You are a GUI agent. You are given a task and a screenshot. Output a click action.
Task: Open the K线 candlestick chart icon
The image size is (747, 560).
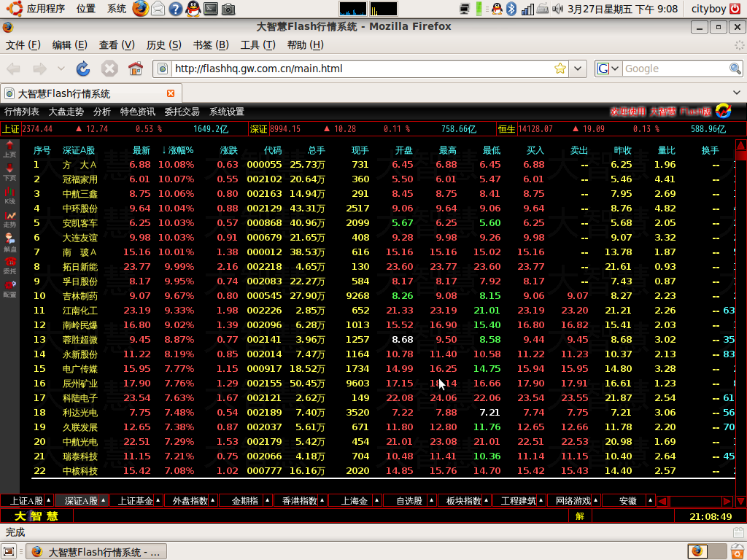pyautogui.click(x=9, y=195)
